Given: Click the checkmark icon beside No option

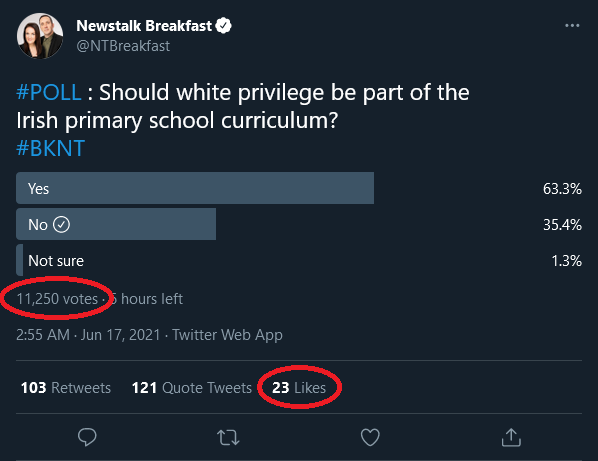Looking at the screenshot, I should point(61,225).
